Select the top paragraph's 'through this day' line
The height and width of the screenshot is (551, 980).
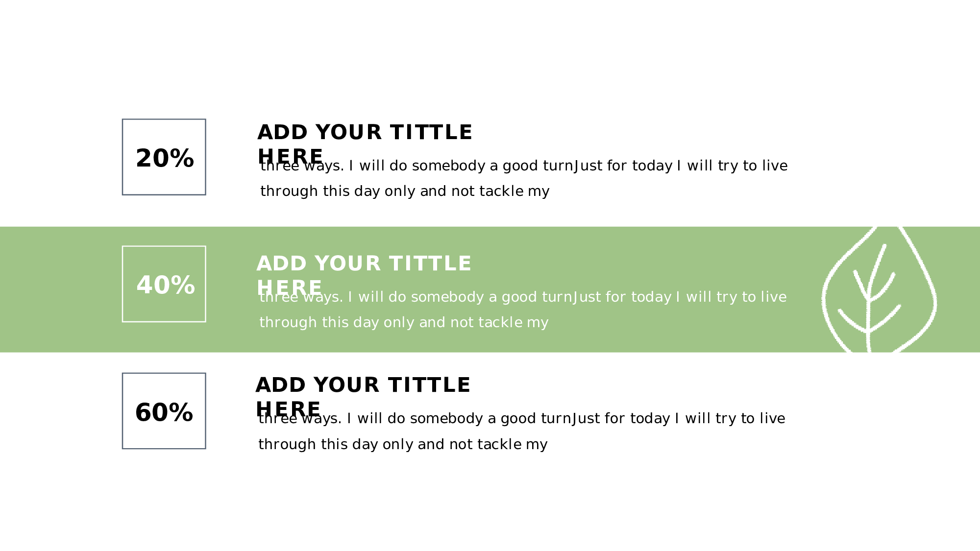coord(405,192)
